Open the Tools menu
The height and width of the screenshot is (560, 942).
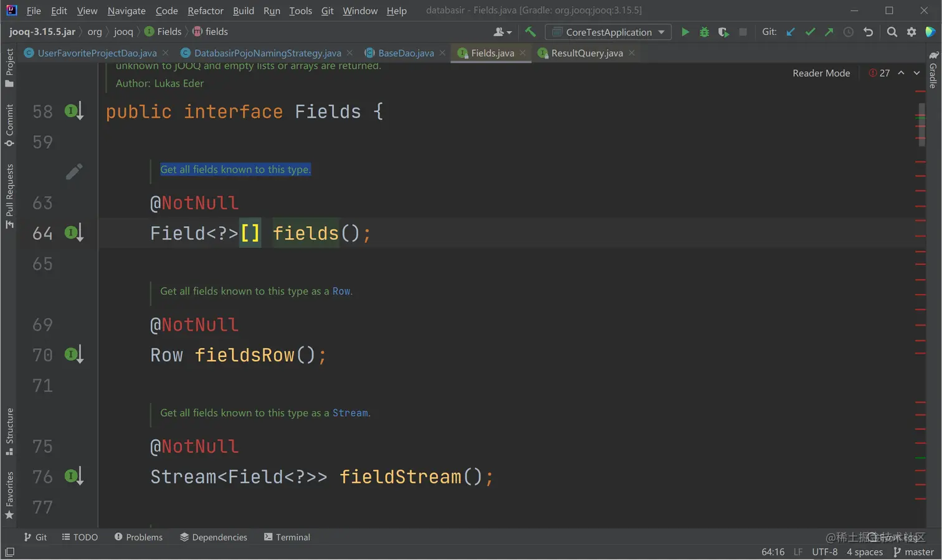pos(300,11)
